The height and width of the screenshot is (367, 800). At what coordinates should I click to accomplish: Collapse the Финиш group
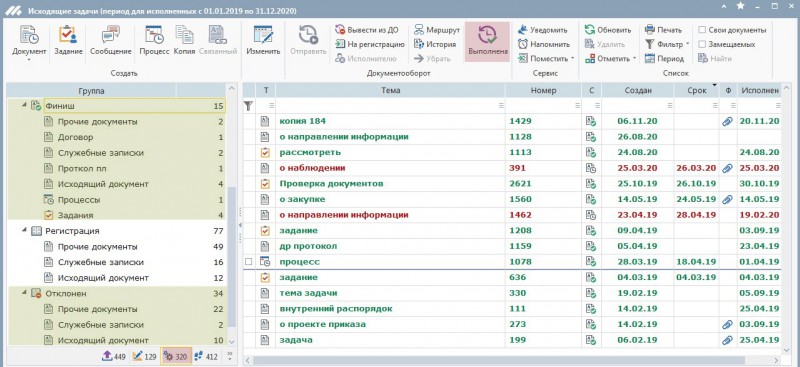(23, 105)
